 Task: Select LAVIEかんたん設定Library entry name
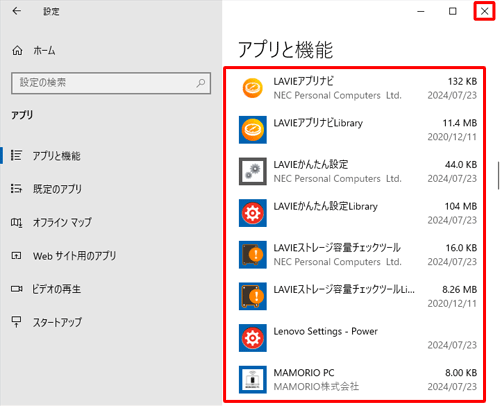point(326,206)
